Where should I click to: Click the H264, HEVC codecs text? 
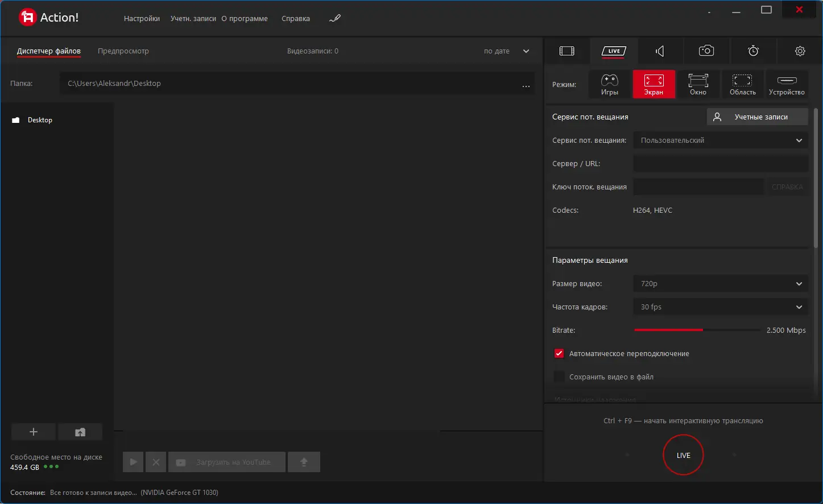652,210
